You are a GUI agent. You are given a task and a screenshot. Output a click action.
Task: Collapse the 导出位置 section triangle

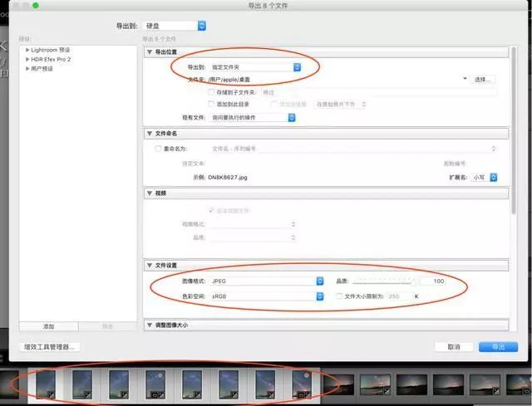150,52
